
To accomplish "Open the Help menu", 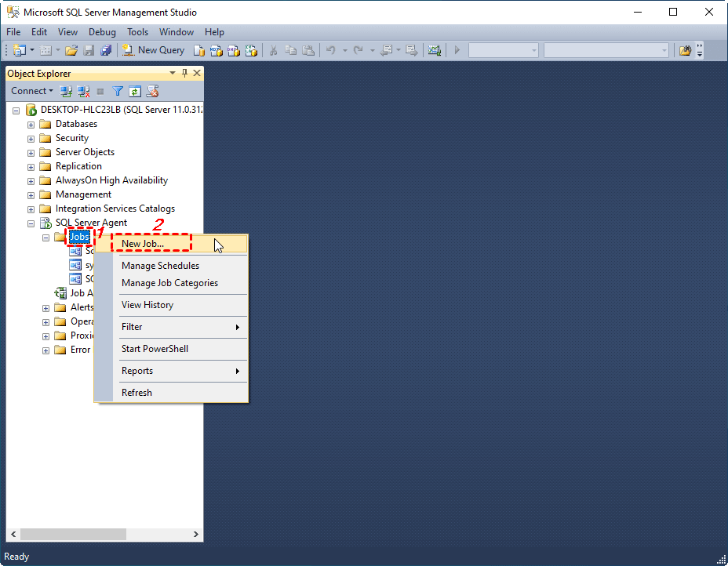I will tap(214, 32).
